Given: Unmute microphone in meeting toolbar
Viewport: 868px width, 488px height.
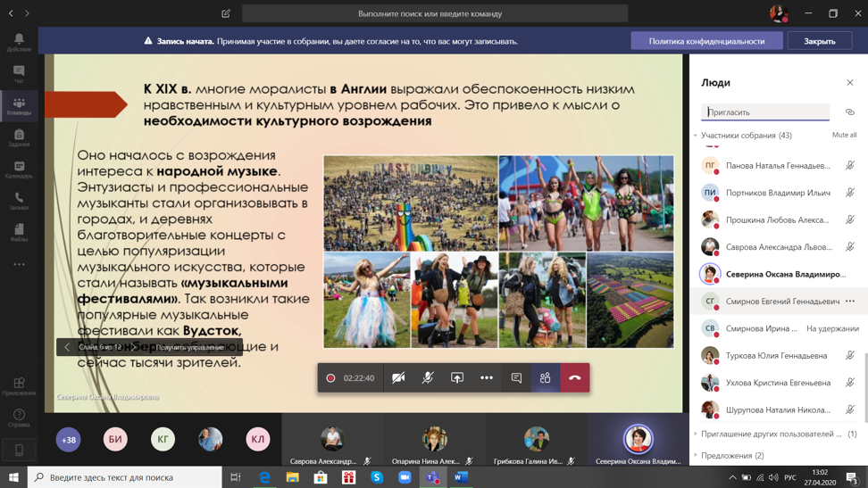Looking at the screenshot, I should click(428, 378).
